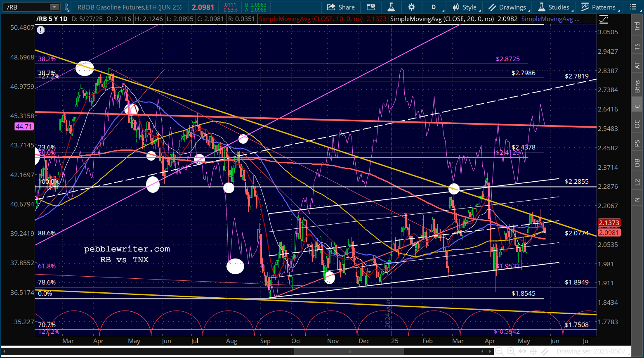This screenshot has height=358, width=644.
Task: Click the scroll right arrow on time axis
Action: tap(489, 351)
